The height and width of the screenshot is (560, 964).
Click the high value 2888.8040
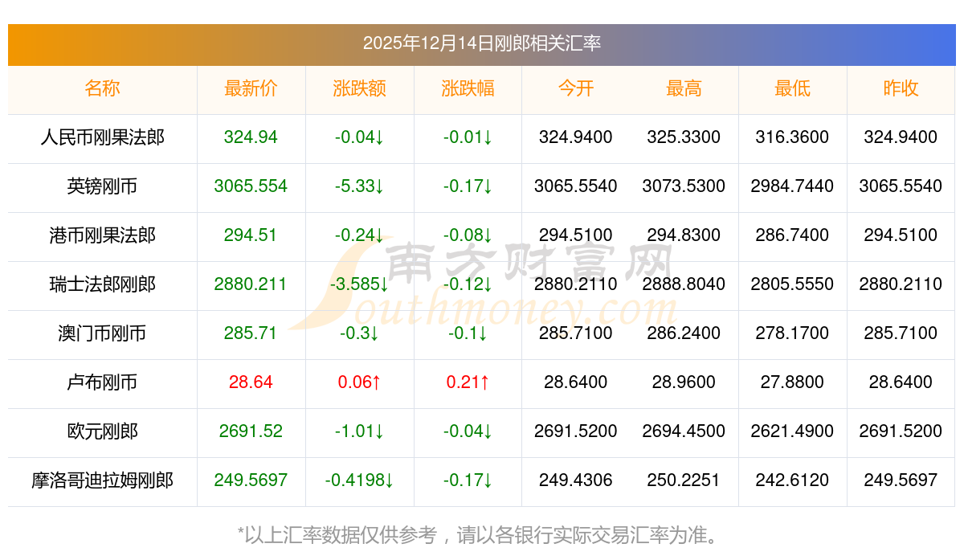(x=684, y=284)
